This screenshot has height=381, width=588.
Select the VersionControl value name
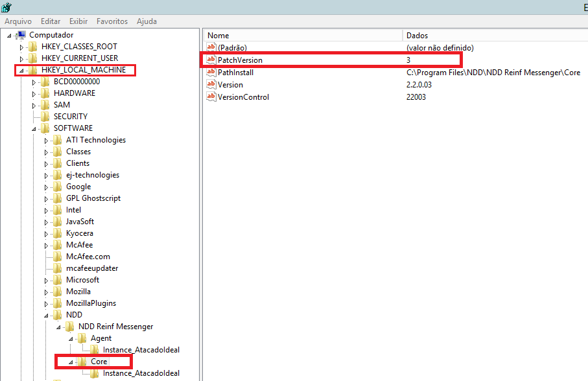(x=243, y=97)
